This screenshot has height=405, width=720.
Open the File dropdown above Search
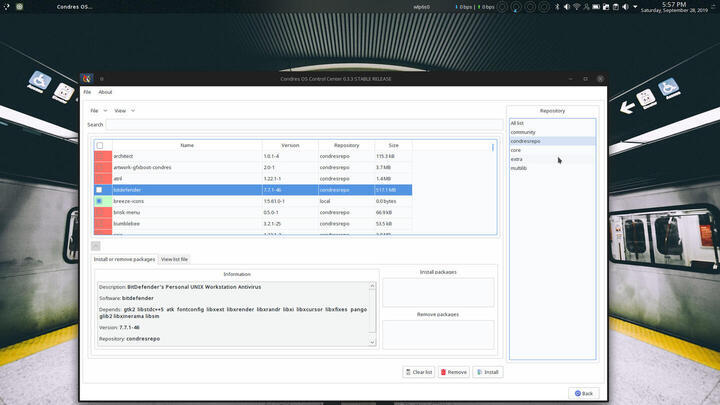click(x=99, y=111)
